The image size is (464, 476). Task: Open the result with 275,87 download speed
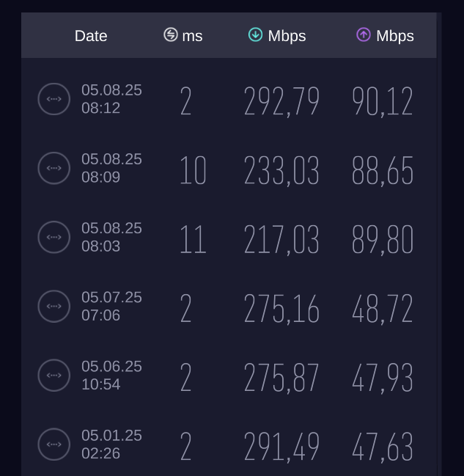tap(281, 378)
